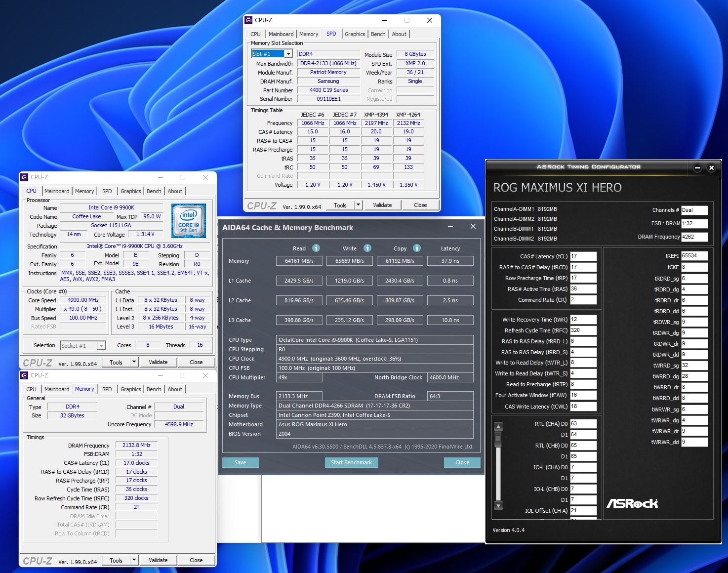
Task: Open the SPD tab in the CPU-Z Processor window
Action: [x=107, y=191]
